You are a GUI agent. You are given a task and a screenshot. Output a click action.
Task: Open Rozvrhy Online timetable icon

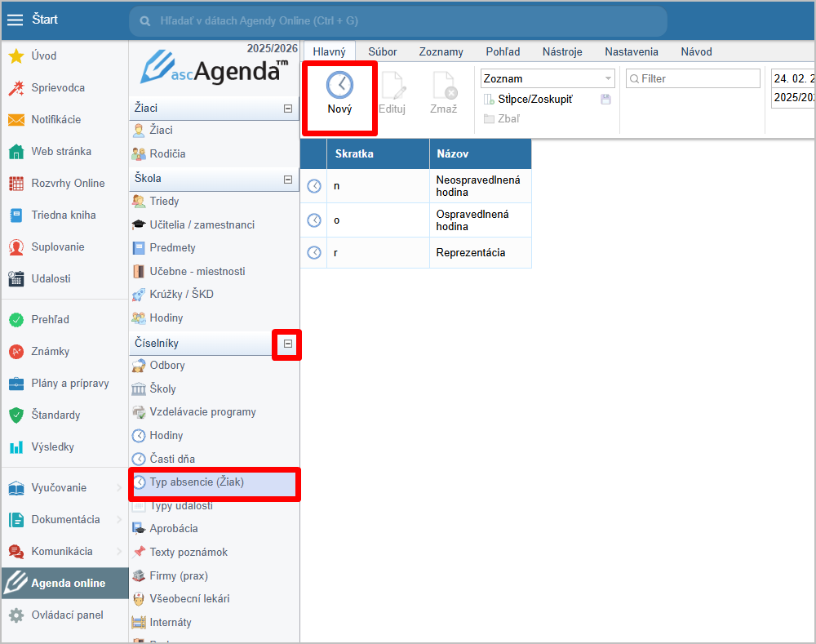(16, 184)
